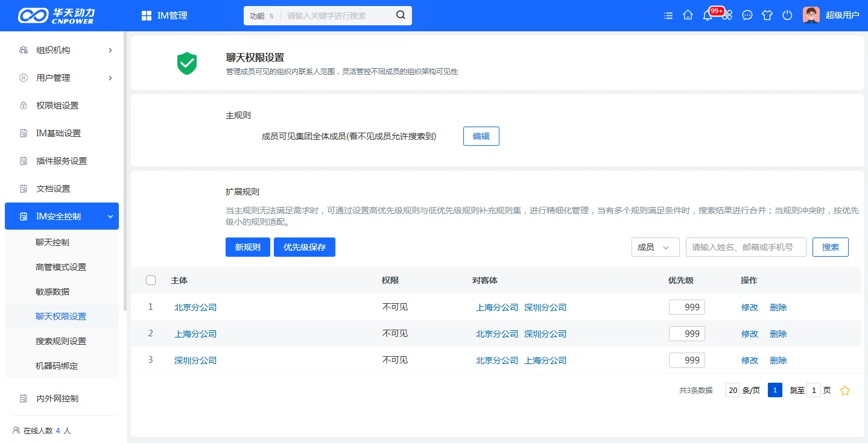
Task: Open the chat bubble messages icon
Action: pos(747,16)
